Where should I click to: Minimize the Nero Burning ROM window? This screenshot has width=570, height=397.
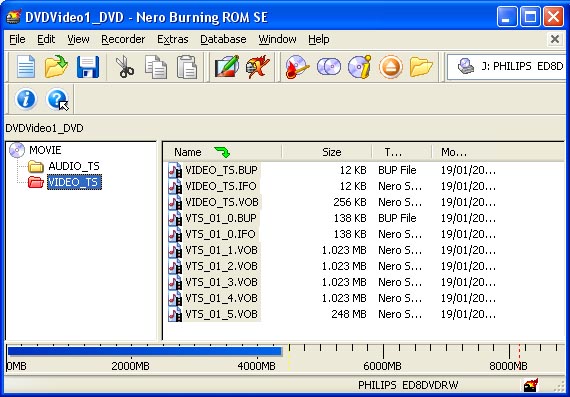507,17
